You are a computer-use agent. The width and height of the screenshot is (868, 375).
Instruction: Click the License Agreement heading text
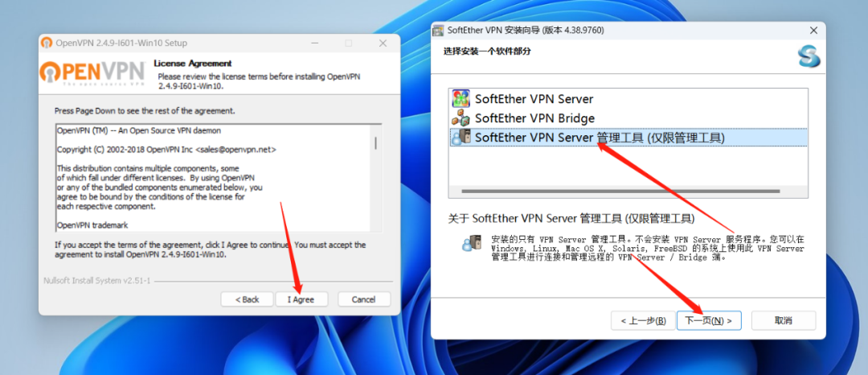[x=193, y=63]
